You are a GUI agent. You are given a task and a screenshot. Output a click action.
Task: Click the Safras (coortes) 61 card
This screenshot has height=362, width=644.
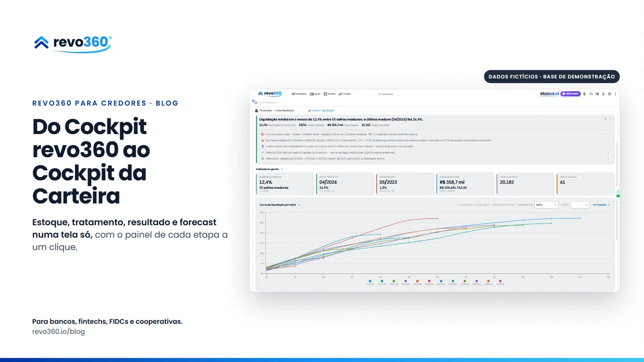coord(585,184)
